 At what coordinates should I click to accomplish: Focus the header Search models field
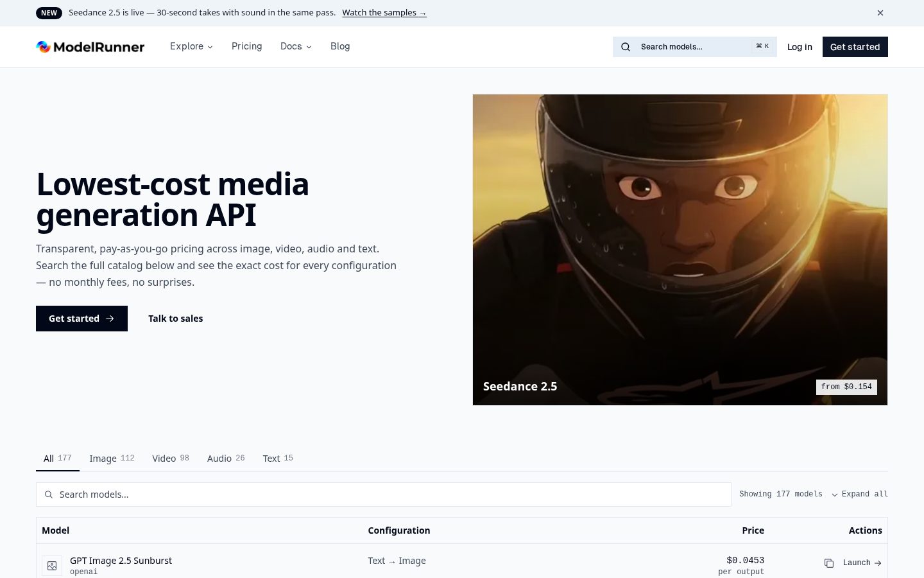pos(695,47)
